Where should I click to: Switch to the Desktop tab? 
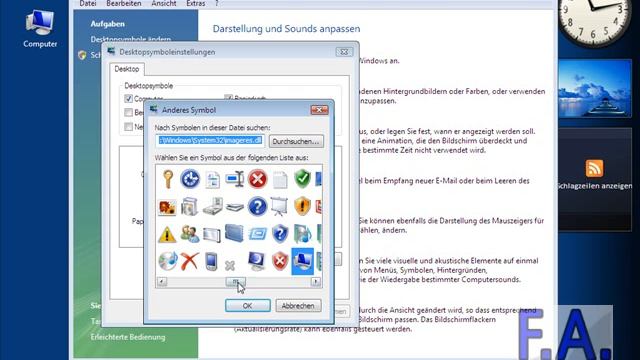click(x=127, y=69)
